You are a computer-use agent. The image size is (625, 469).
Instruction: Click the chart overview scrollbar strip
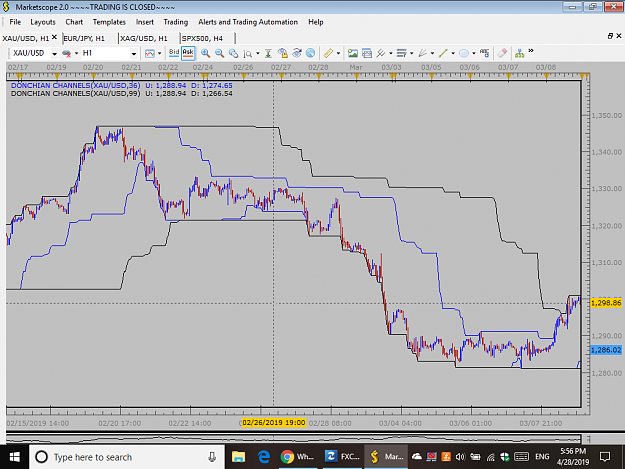coord(293,439)
